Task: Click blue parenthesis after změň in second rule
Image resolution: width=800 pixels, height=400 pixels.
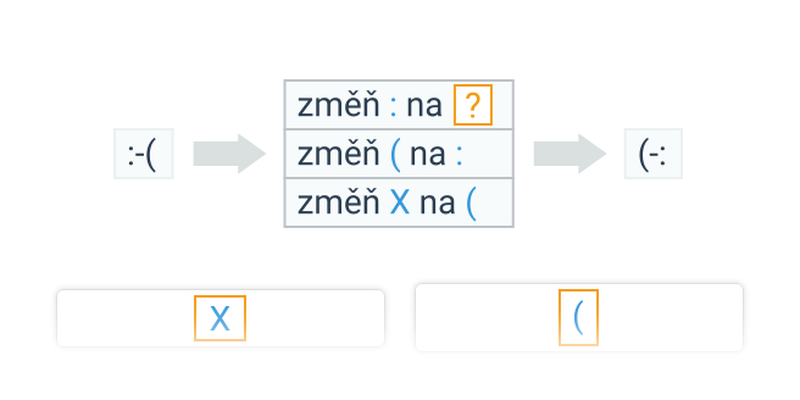Action: (x=396, y=155)
